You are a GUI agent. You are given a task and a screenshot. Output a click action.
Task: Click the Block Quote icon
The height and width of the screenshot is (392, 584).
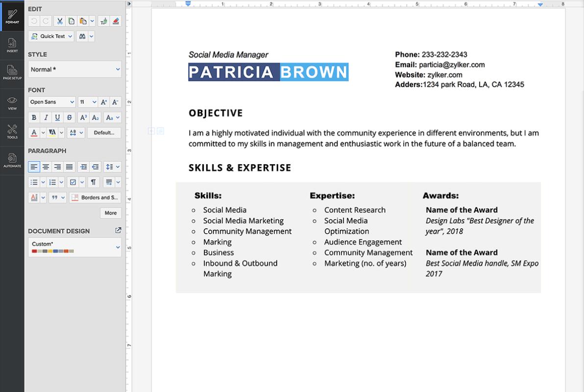55,197
